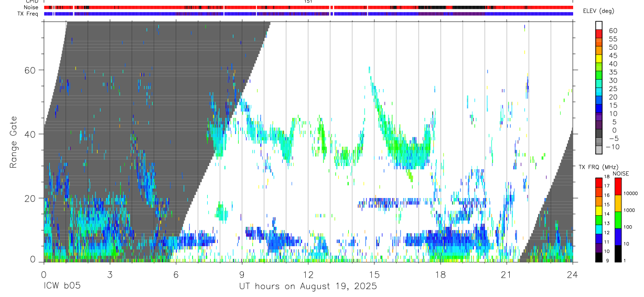Click the 'TX Freq' row label at top left
The height and width of the screenshot is (297, 644).
pyautogui.click(x=29, y=13)
